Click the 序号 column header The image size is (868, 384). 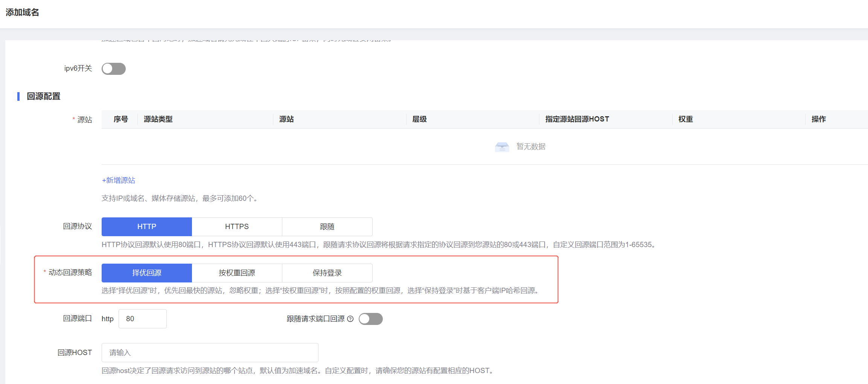(x=121, y=119)
